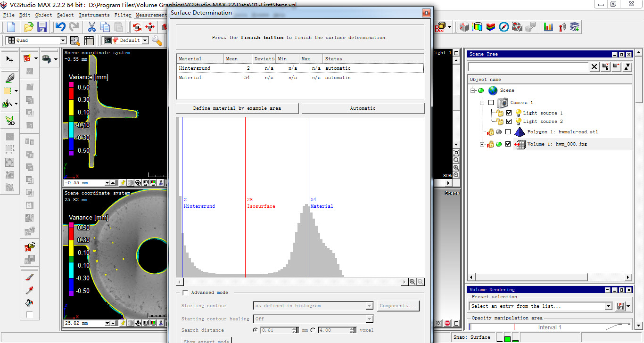Image resolution: width=644 pixels, height=343 pixels.
Task: Select the mm search distance radio button
Action: 256,330
